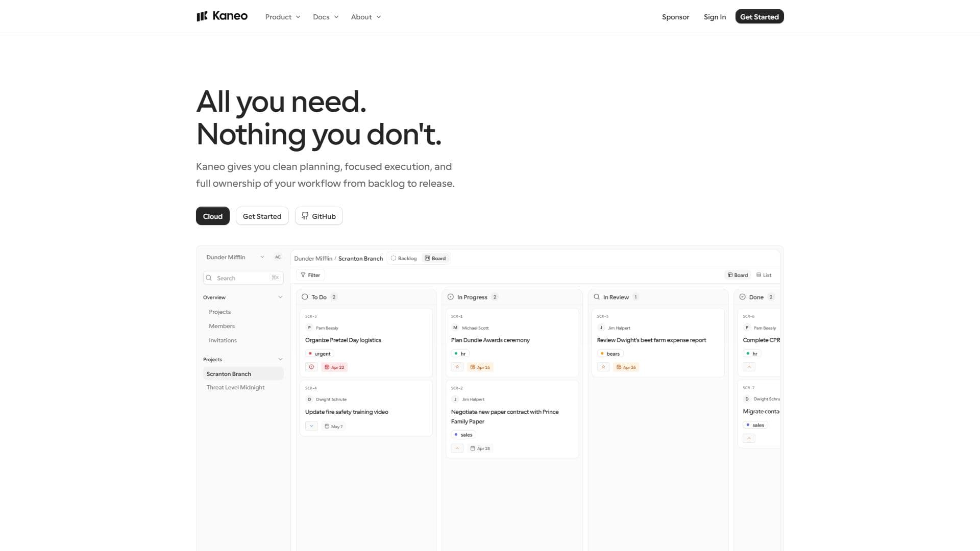Switch to the Backlog tab
Image resolution: width=980 pixels, height=551 pixels.
click(404, 259)
